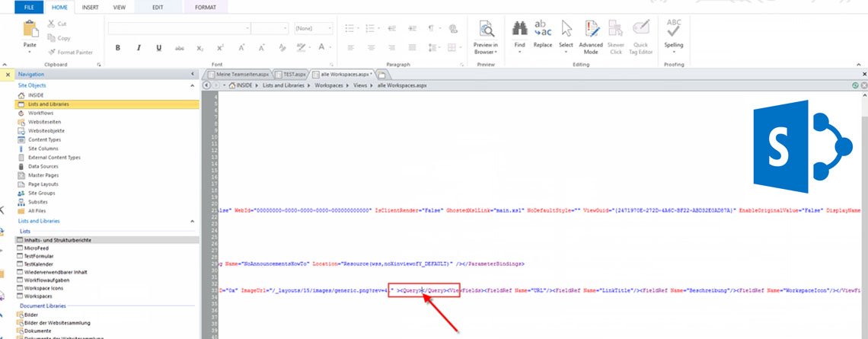Toggle Subscript formatting
868x339 pixels.
(x=199, y=48)
